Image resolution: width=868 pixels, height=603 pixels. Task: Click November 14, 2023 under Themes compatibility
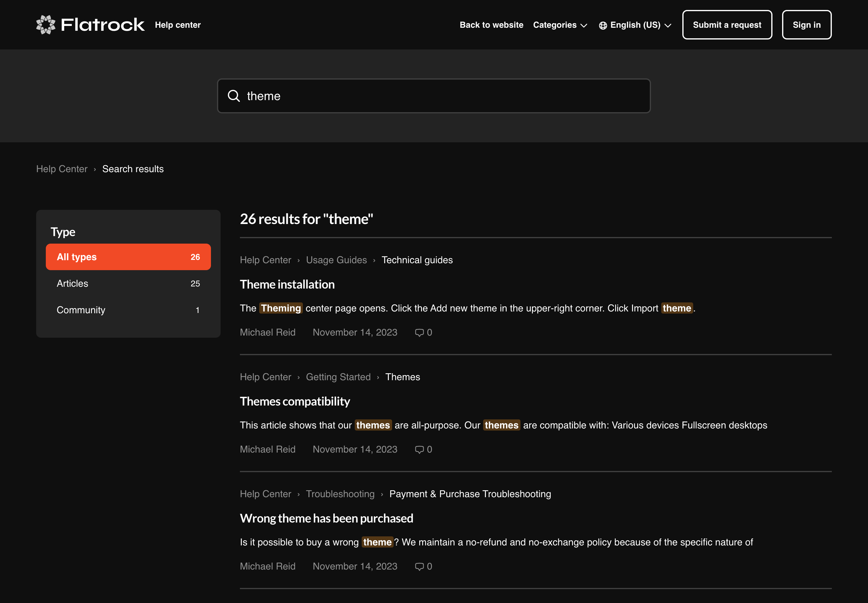[x=355, y=450]
